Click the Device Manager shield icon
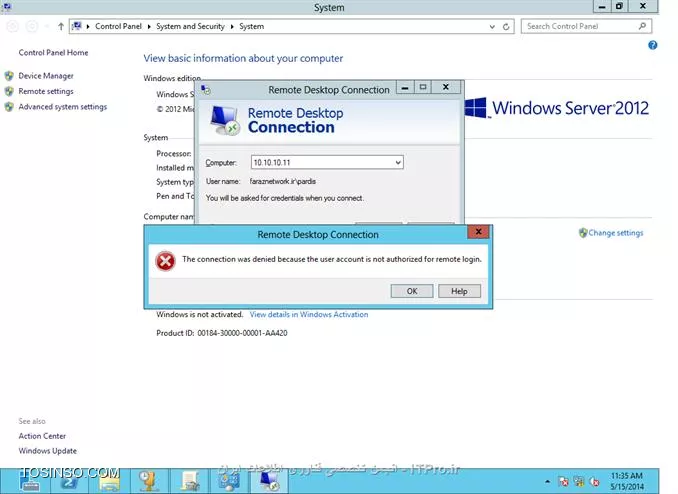The width and height of the screenshot is (678, 494). [9, 76]
